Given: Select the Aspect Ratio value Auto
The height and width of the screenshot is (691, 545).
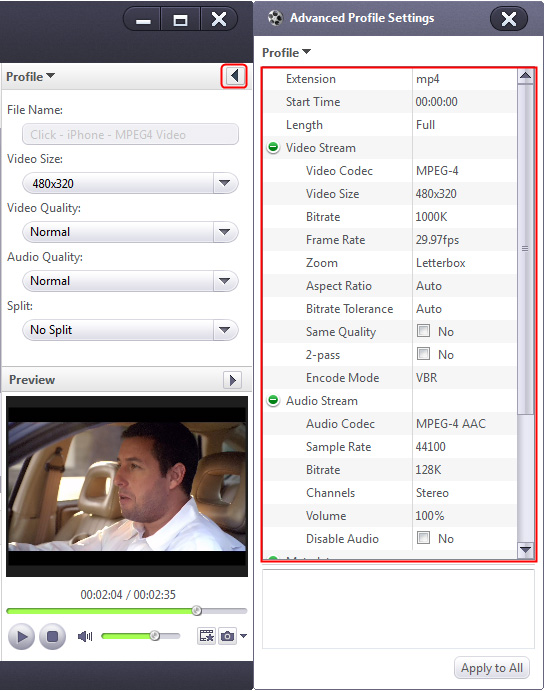Looking at the screenshot, I should 429,286.
